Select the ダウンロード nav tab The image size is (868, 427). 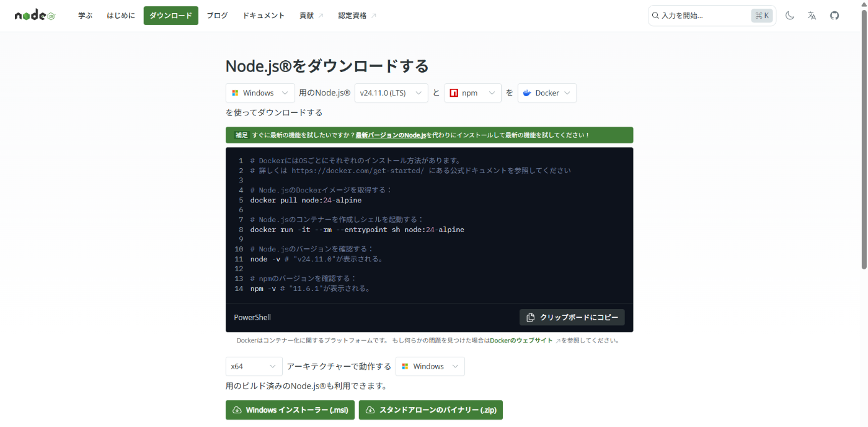tap(171, 16)
